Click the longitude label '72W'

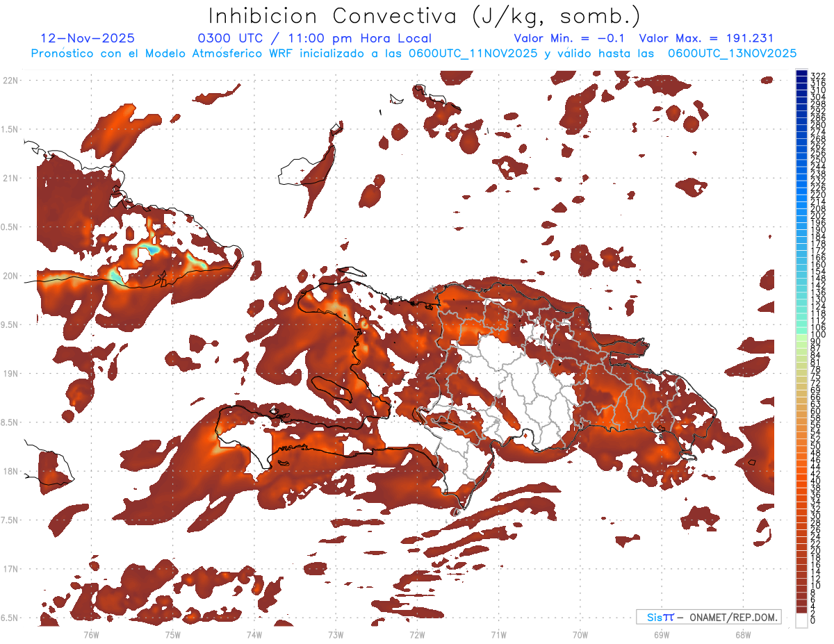[x=417, y=635]
